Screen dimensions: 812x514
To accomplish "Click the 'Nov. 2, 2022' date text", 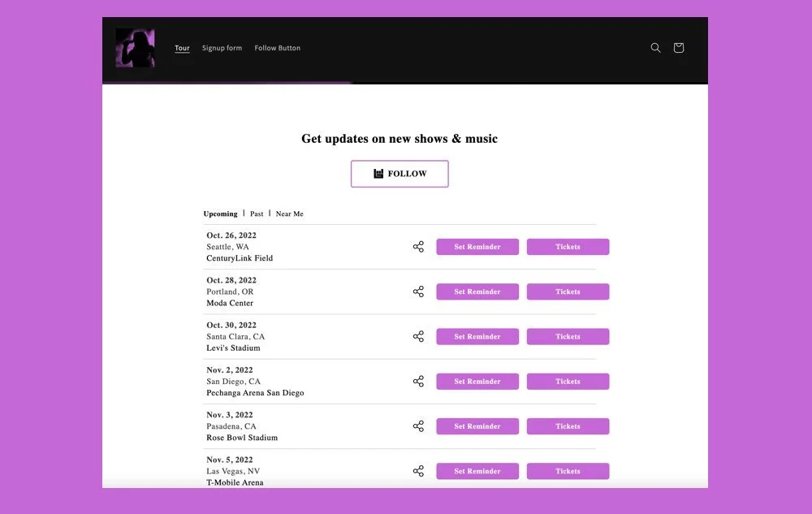I will click(x=230, y=369).
